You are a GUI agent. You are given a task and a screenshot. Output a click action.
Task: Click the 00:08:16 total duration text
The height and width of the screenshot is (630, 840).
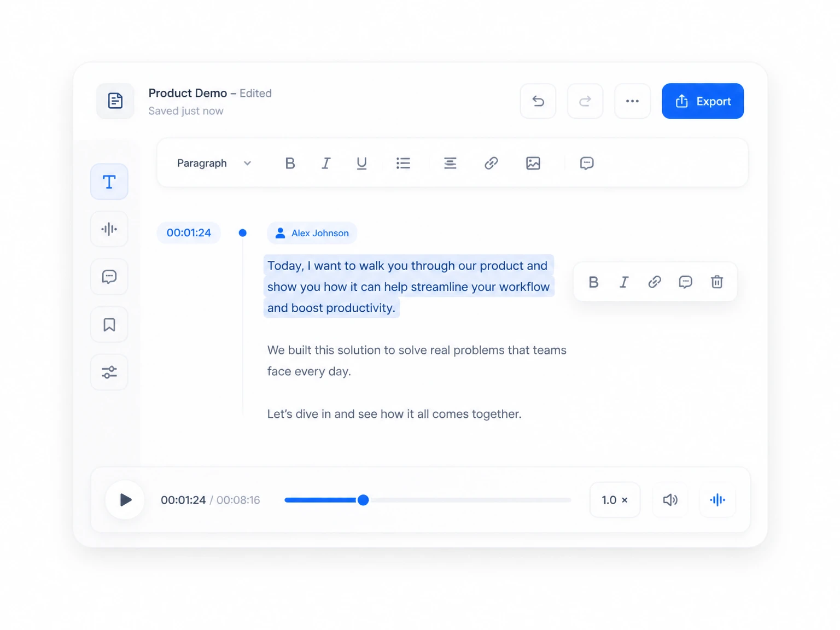pyautogui.click(x=238, y=500)
